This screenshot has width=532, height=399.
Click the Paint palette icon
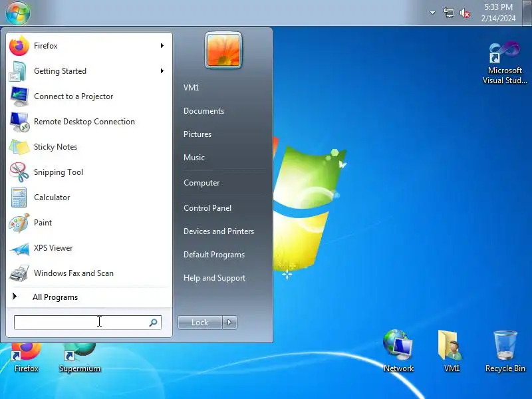click(x=19, y=223)
